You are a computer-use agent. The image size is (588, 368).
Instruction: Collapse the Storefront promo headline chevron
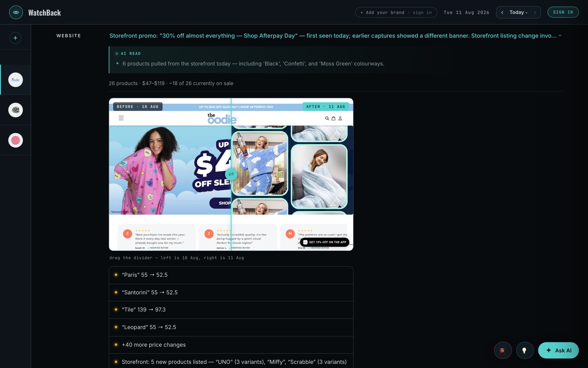pyautogui.click(x=560, y=36)
